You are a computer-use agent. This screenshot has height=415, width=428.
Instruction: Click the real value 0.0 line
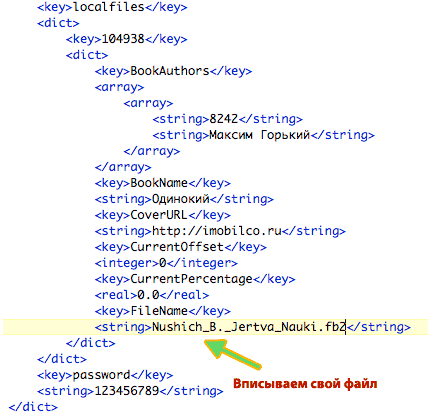pyautogui.click(x=152, y=295)
